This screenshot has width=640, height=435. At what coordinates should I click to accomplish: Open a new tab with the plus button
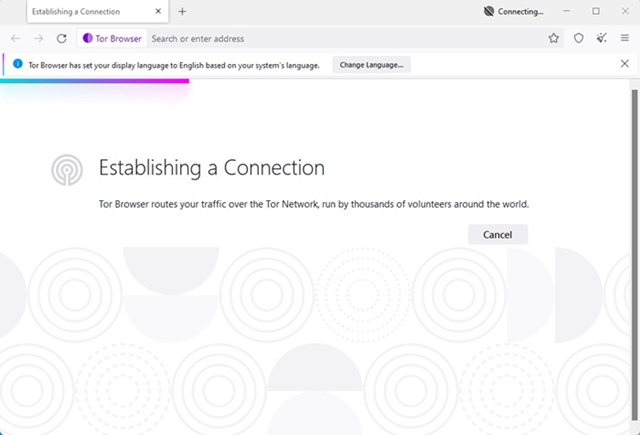pos(182,11)
